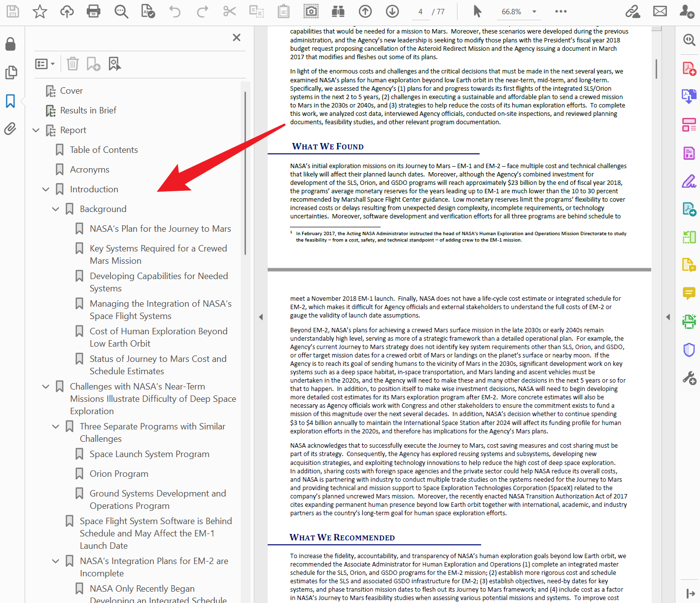This screenshot has height=603, width=700.
Task: Open the Print Production printer tool
Action: coord(689,322)
